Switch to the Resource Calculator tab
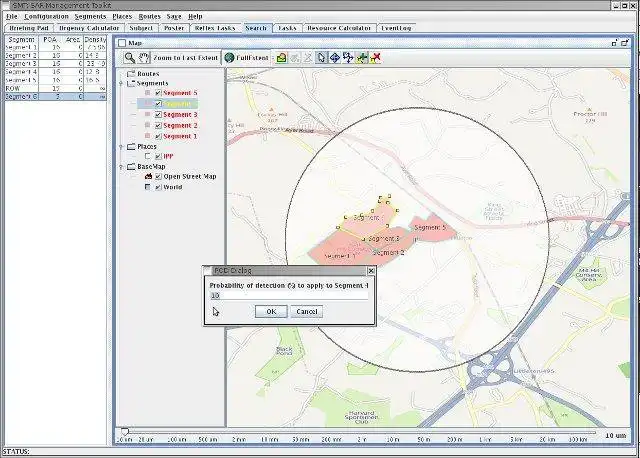640x458 pixels. click(x=339, y=28)
